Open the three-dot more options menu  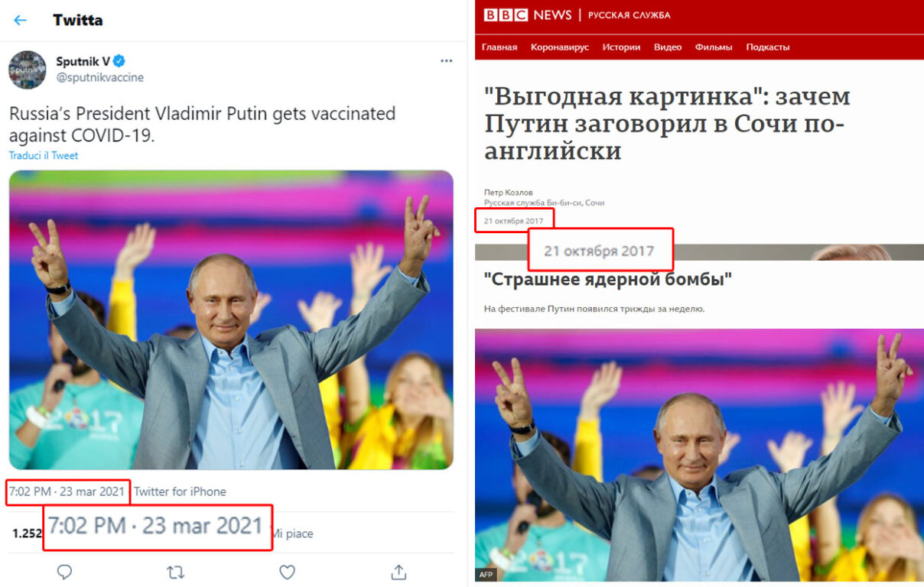point(446,61)
